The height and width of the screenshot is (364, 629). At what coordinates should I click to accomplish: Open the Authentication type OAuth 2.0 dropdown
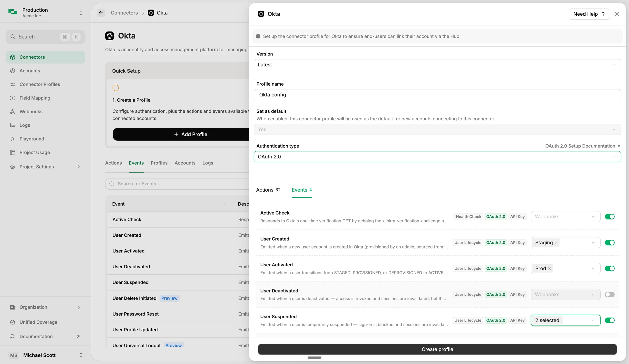tap(437, 157)
